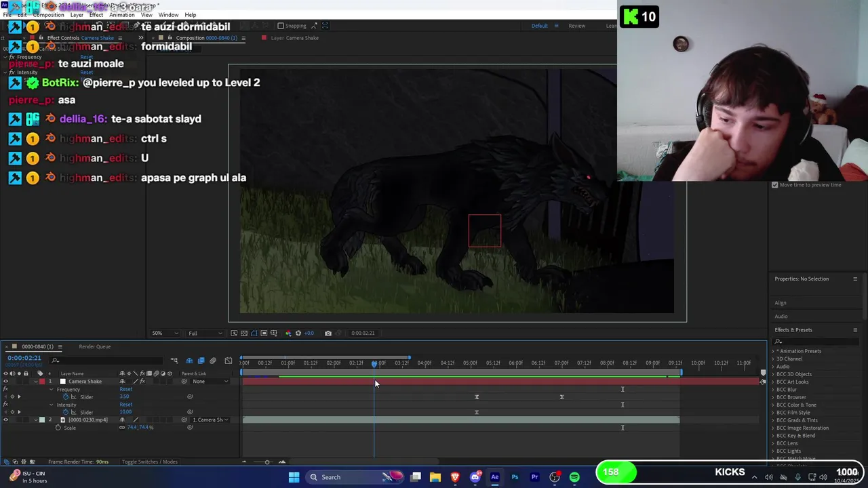Open Composition Mini-Flowchart icon in timeline

[x=174, y=361]
